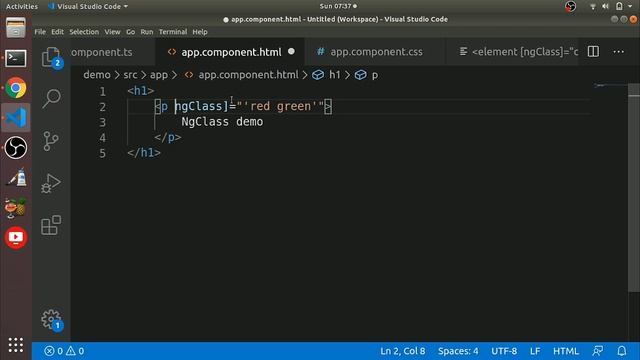Launch Google Chrome from the dock
The image size is (640, 360).
[x=16, y=88]
